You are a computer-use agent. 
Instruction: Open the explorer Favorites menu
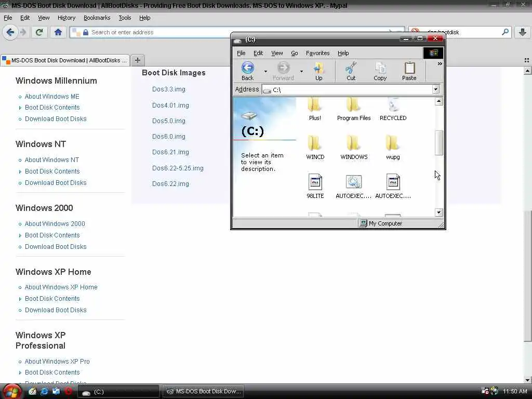tap(317, 54)
